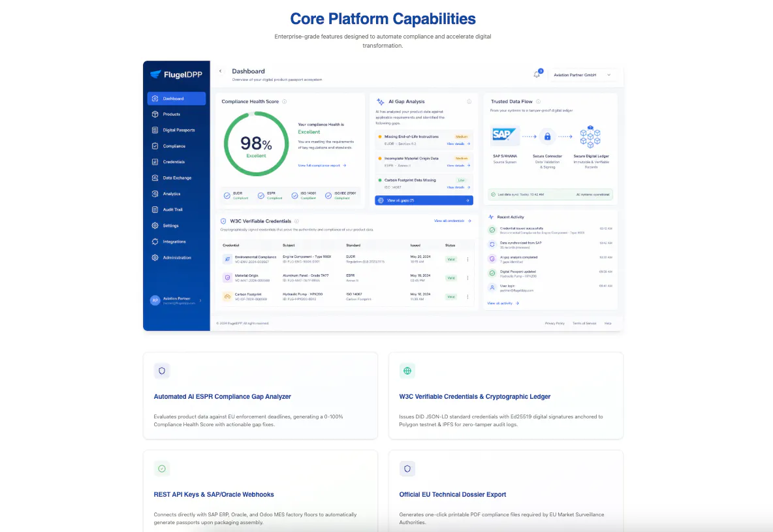This screenshot has width=773, height=532.
Task: Open View full compliance report link
Action: pyautogui.click(x=322, y=166)
